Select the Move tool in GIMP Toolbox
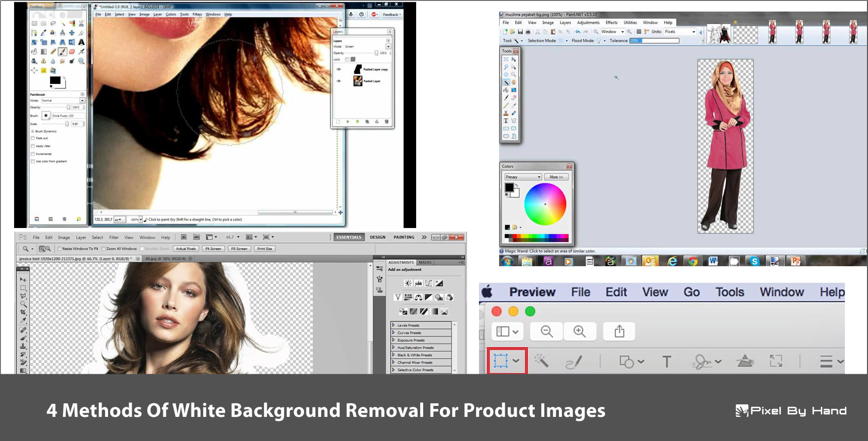The height and width of the screenshot is (441, 868). click(x=72, y=33)
